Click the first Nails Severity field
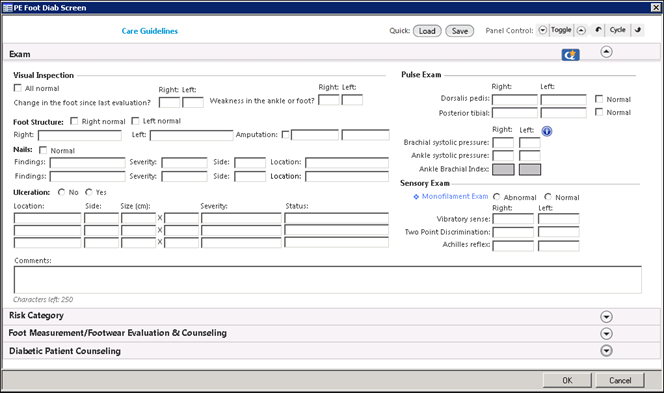Viewport: 664px width, 393px height. click(x=184, y=163)
